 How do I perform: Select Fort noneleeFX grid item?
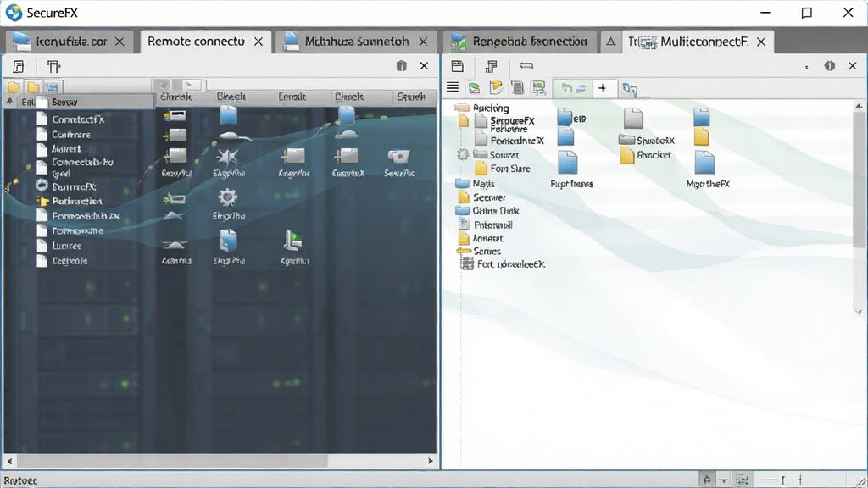tap(503, 264)
